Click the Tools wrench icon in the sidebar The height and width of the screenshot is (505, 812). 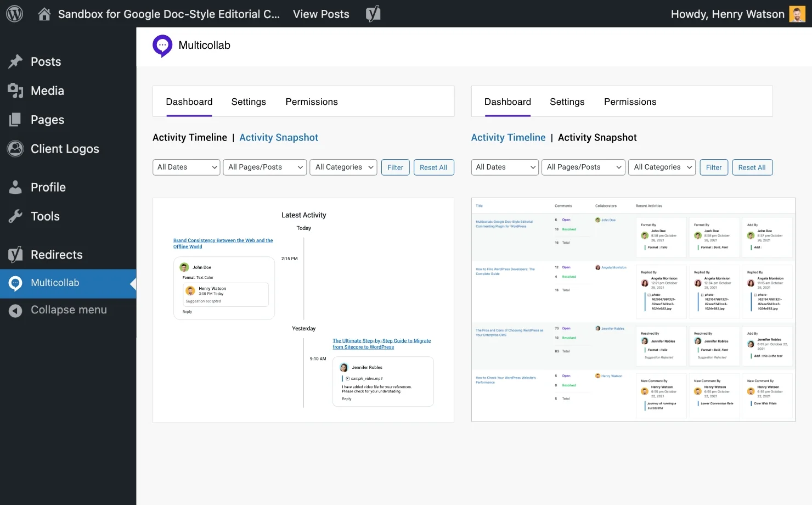point(15,216)
